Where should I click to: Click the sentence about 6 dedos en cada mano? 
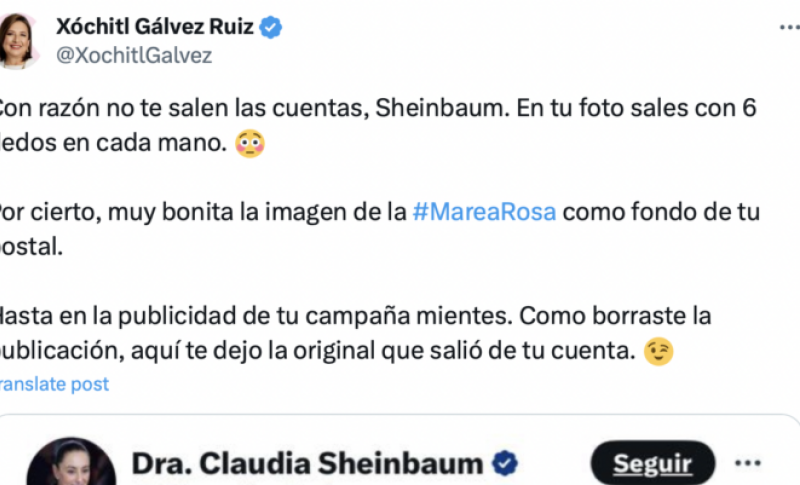click(x=378, y=125)
